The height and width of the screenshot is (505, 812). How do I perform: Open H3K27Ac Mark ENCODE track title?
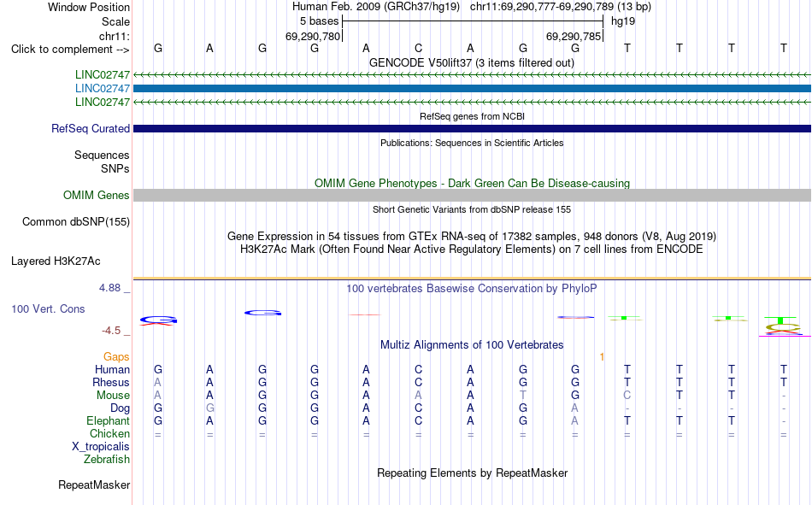[x=471, y=250]
